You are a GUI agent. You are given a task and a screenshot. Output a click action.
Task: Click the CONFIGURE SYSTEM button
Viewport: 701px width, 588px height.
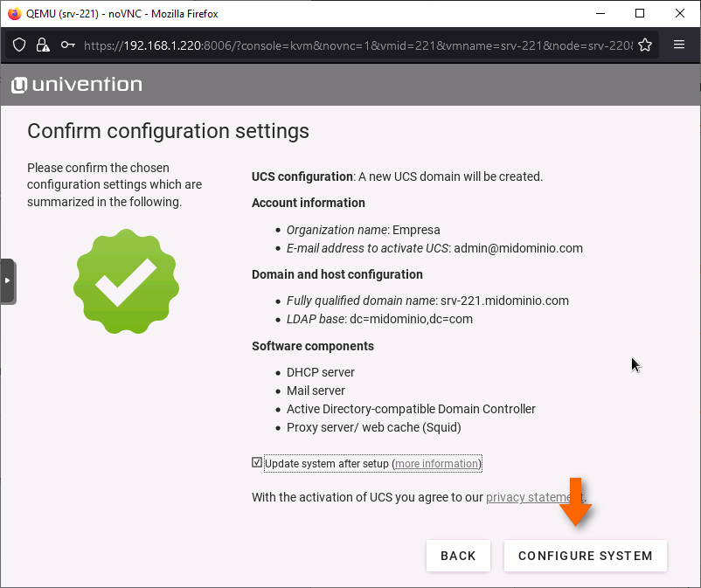(586, 556)
